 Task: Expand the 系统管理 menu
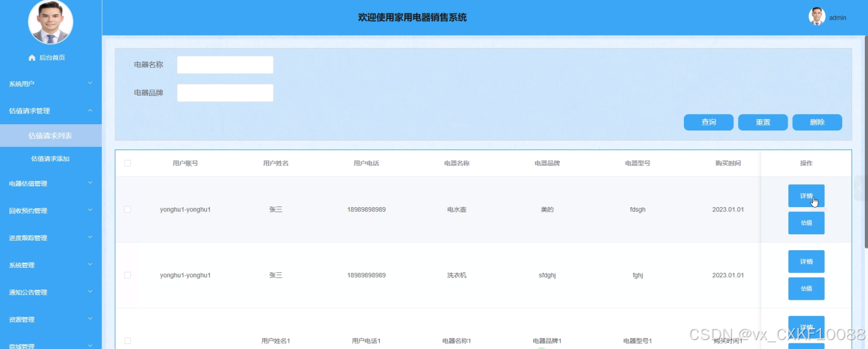[x=51, y=265]
